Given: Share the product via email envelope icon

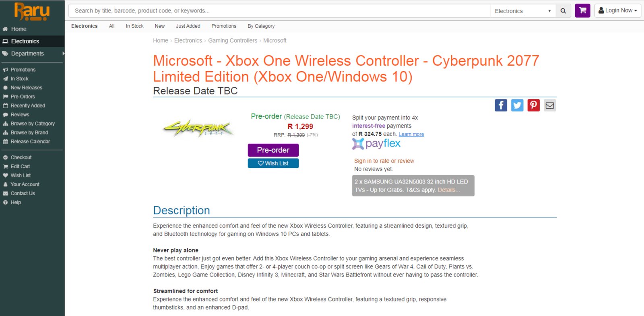Looking at the screenshot, I should (x=550, y=105).
